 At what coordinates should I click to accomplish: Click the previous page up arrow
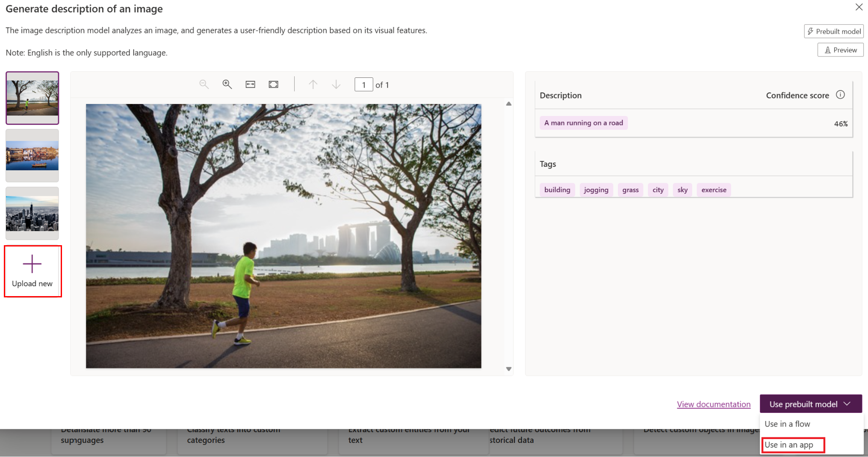(313, 84)
